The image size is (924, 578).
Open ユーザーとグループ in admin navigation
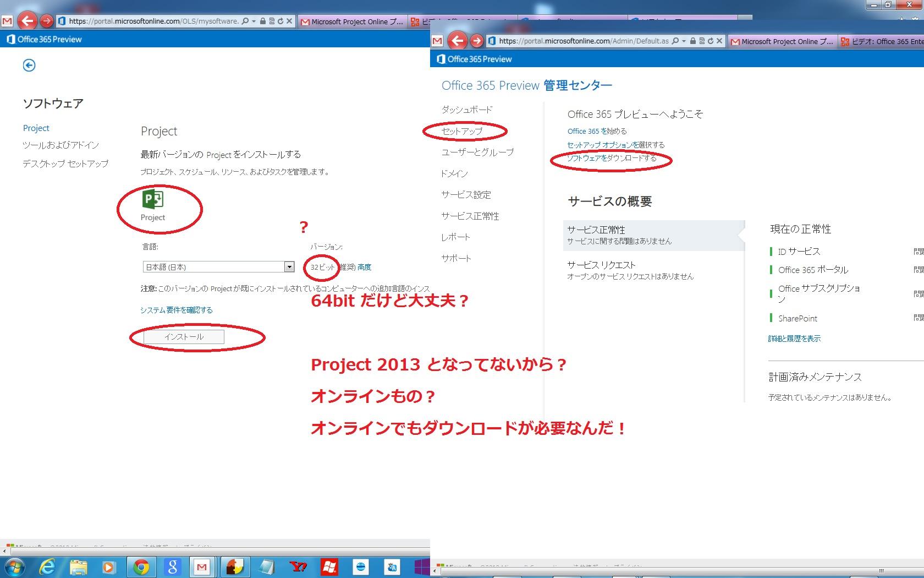[x=477, y=152]
